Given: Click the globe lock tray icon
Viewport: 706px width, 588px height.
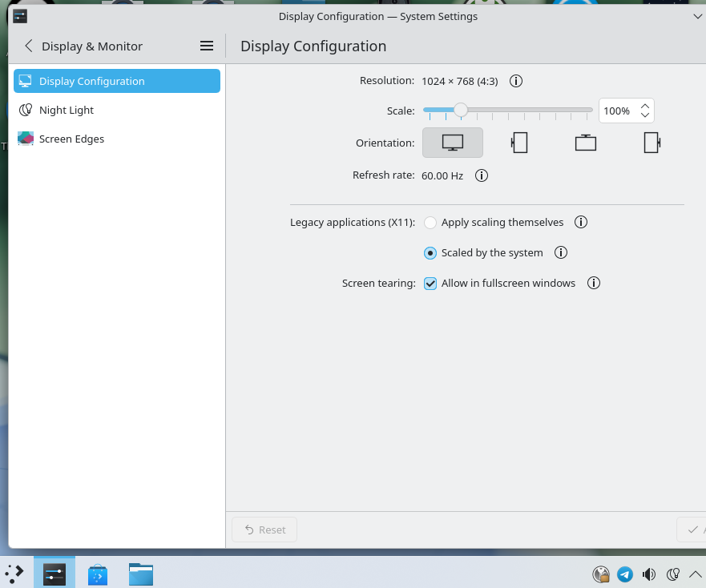Looking at the screenshot, I should click(x=601, y=574).
